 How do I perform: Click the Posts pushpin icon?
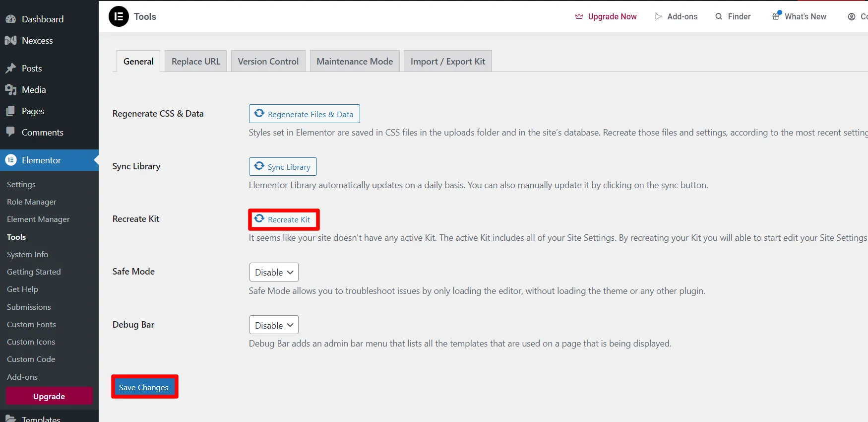pos(10,69)
